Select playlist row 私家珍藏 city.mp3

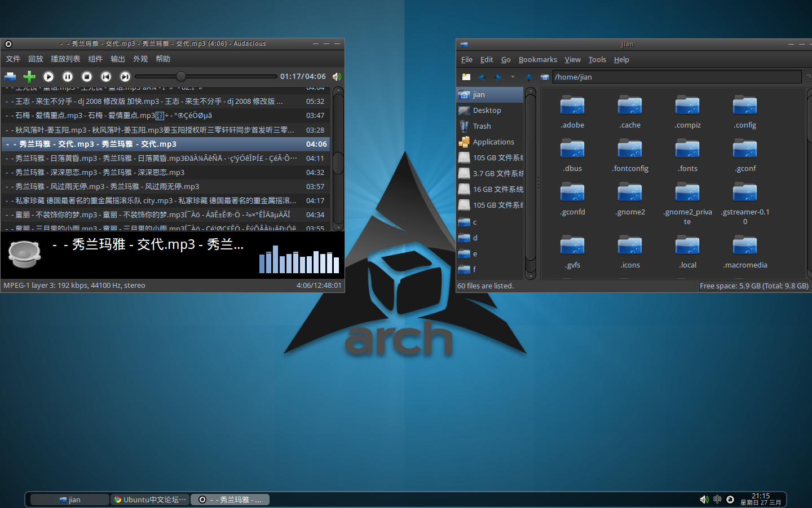coord(166,201)
